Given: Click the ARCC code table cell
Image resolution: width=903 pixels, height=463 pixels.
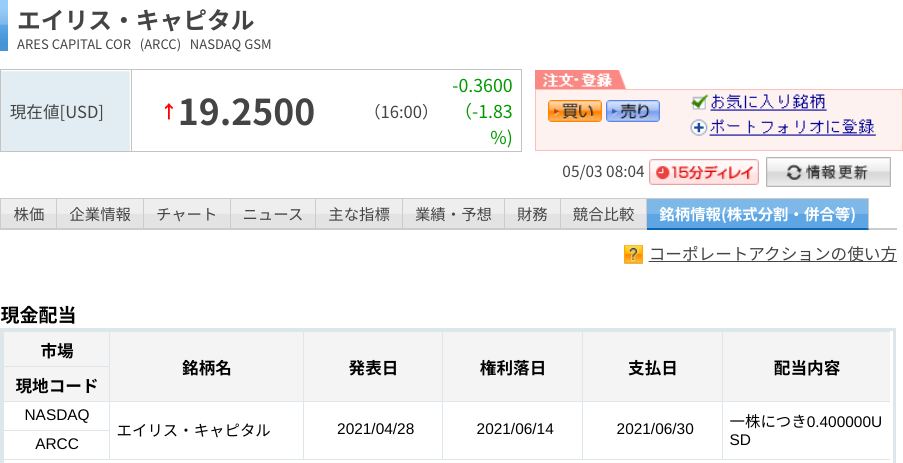Looking at the screenshot, I should click(x=57, y=444).
